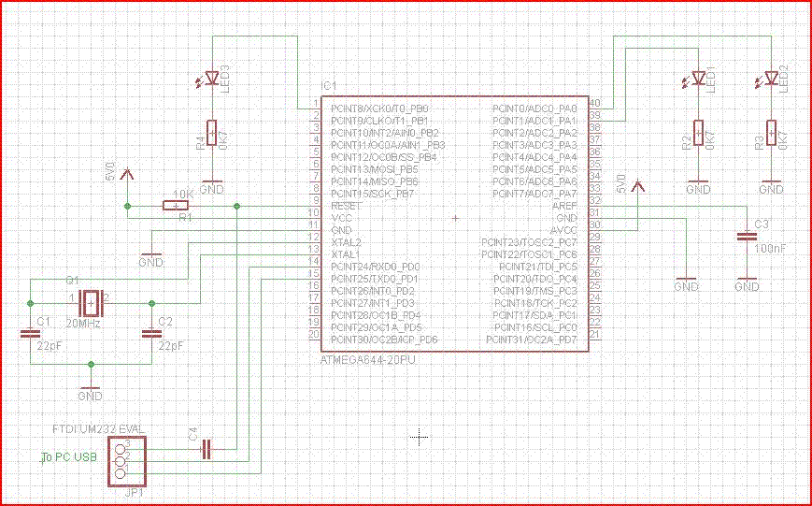Click the junction dot on the RESET net

click(x=236, y=207)
